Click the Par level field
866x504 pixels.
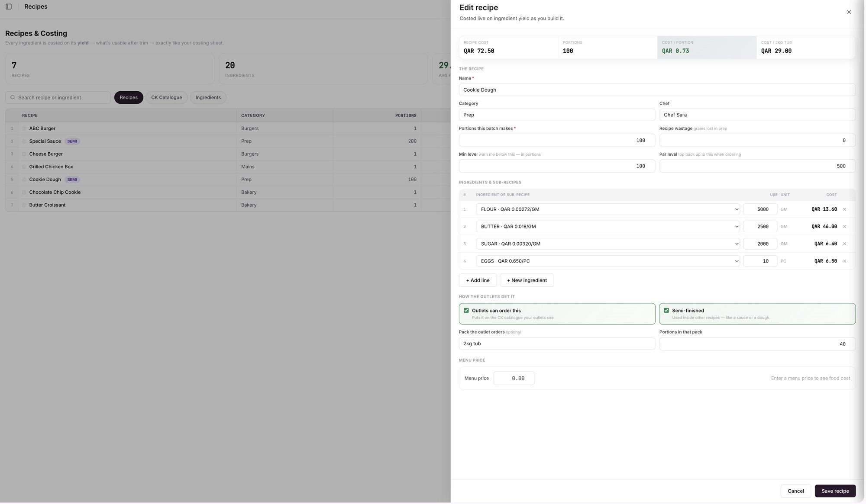click(x=757, y=166)
